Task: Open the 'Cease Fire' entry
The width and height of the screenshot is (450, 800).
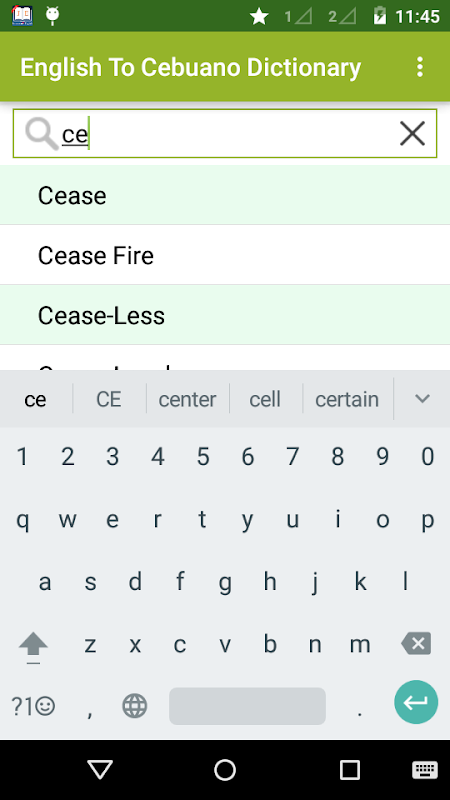Action: pos(225,255)
